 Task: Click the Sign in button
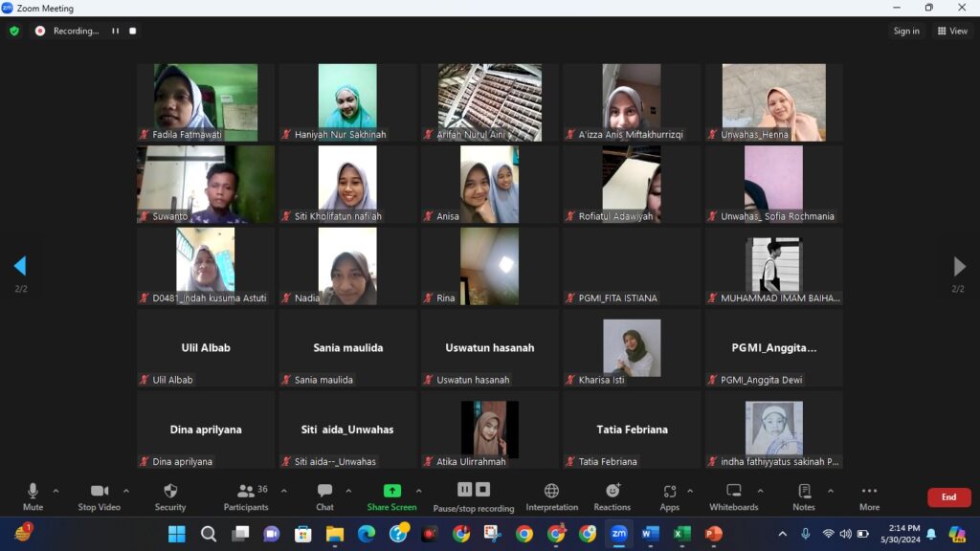[x=906, y=31]
